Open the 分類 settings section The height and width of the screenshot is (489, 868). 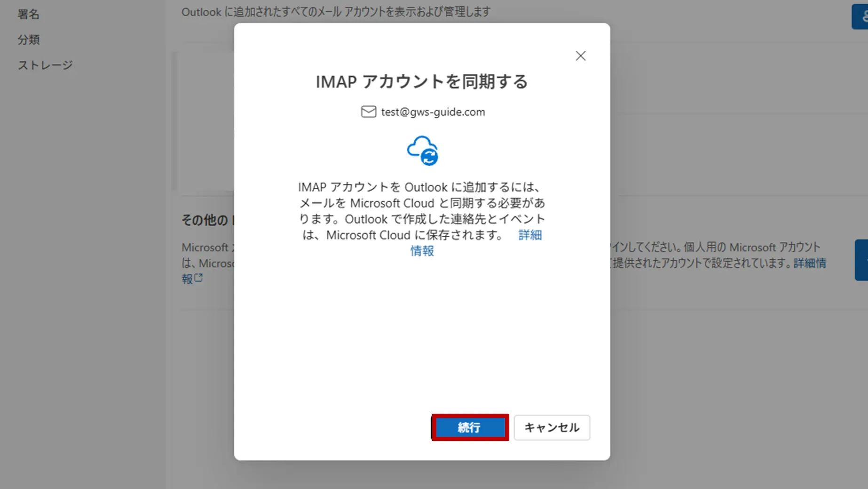28,40
